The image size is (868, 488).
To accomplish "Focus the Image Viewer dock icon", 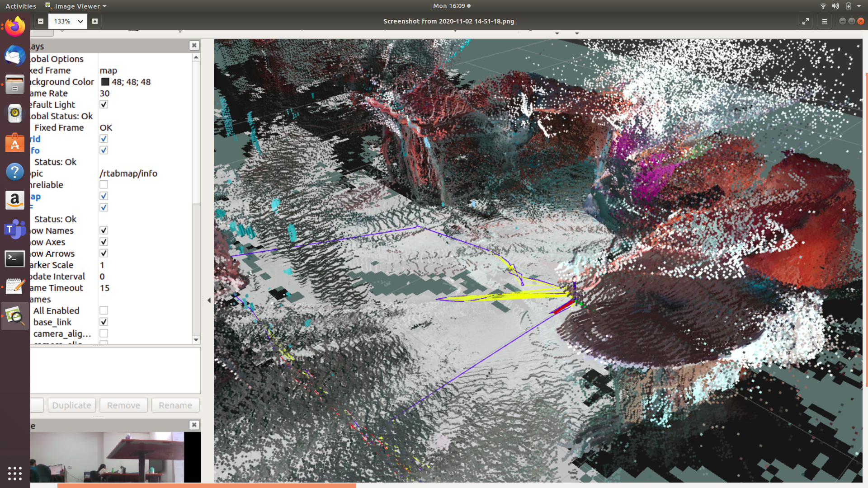I will coord(15,316).
